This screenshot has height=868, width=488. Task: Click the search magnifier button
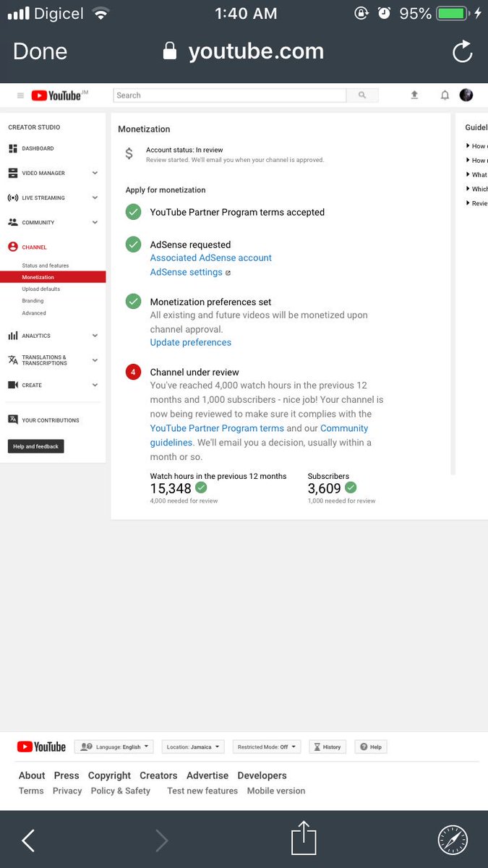[362, 95]
